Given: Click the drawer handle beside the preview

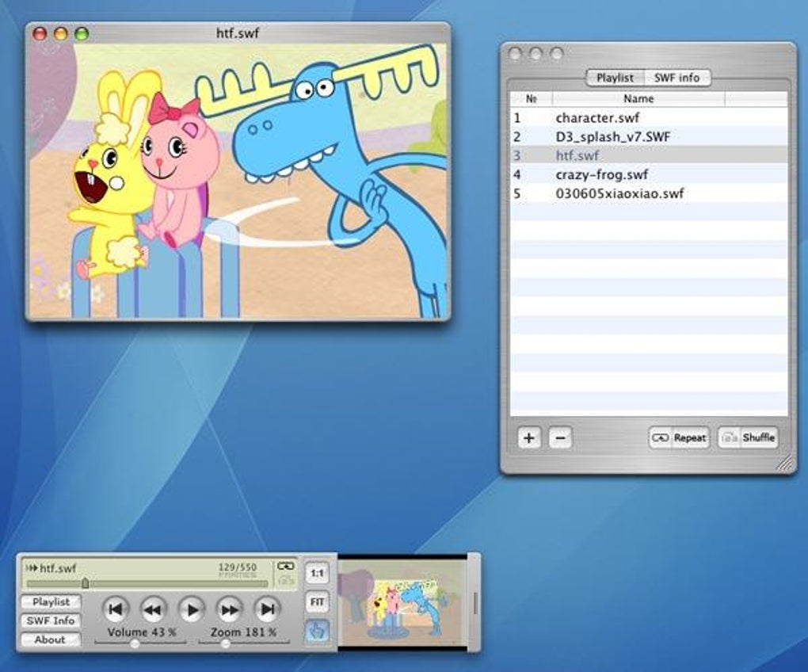Looking at the screenshot, I should (475, 602).
